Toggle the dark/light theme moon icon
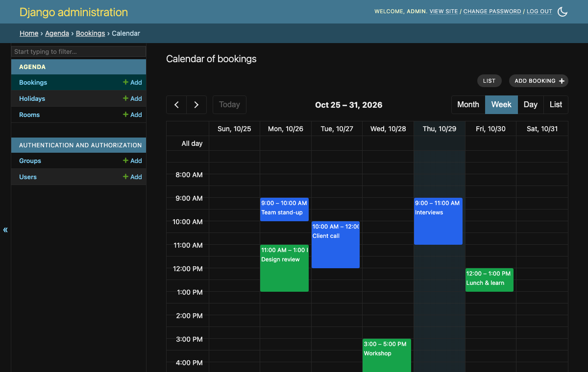 pos(563,12)
